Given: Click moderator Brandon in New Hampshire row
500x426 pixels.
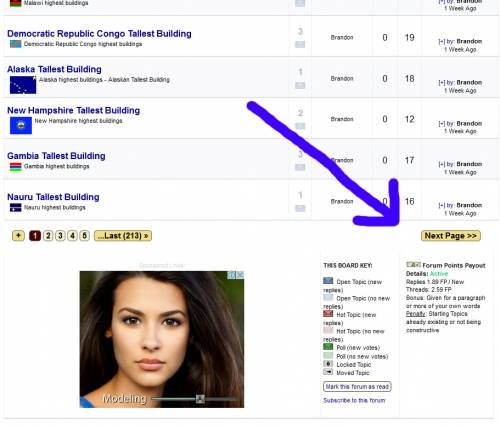Looking at the screenshot, I should (342, 119).
